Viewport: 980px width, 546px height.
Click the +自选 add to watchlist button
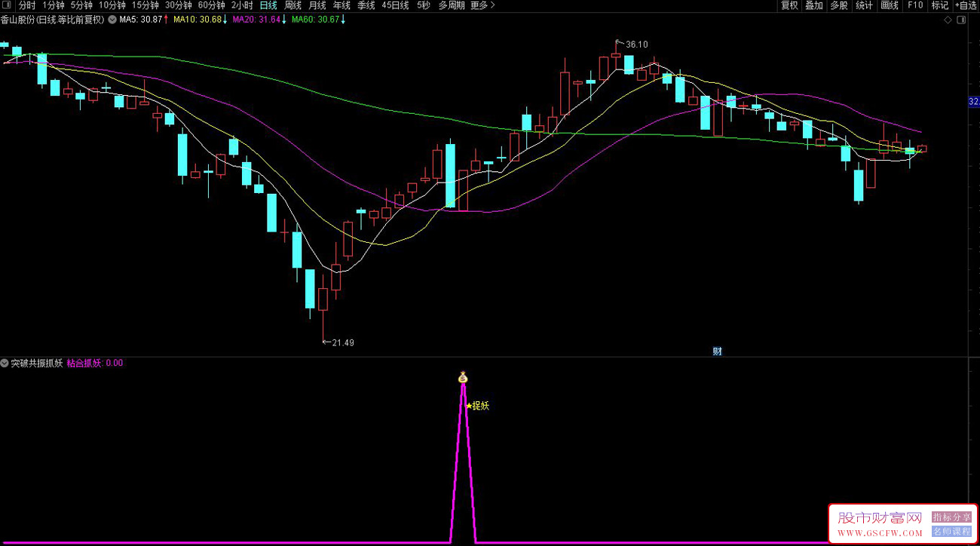965,5
